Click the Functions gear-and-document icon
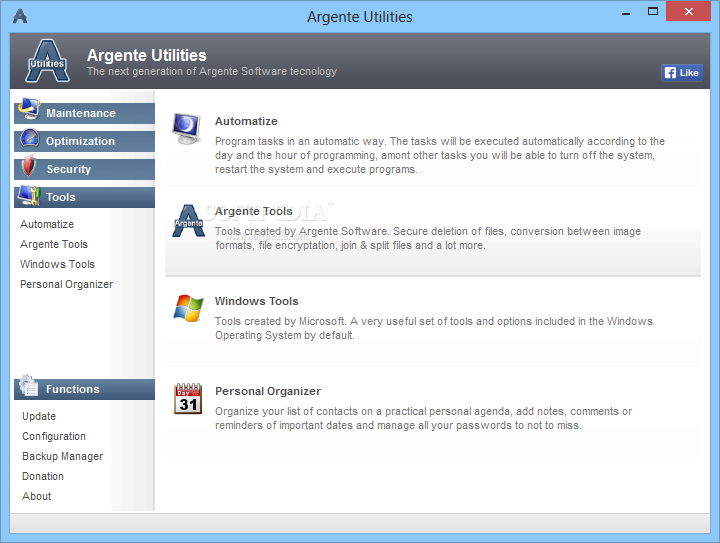 click(29, 386)
